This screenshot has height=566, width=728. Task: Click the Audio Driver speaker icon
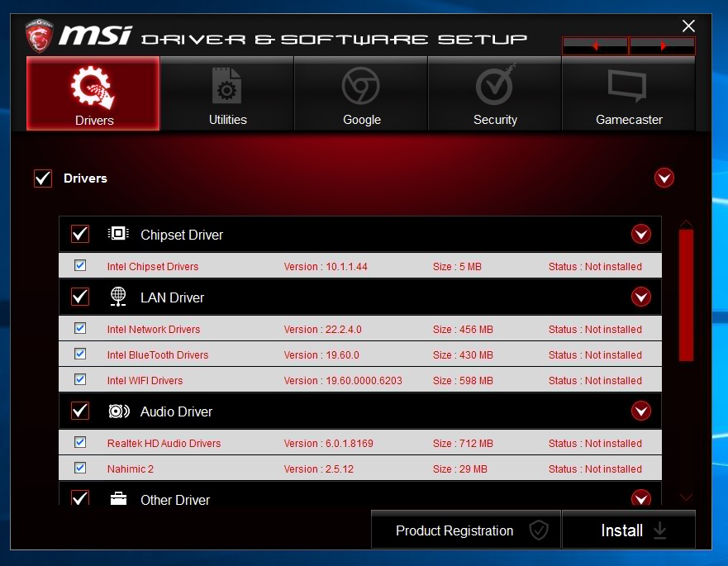(x=118, y=411)
